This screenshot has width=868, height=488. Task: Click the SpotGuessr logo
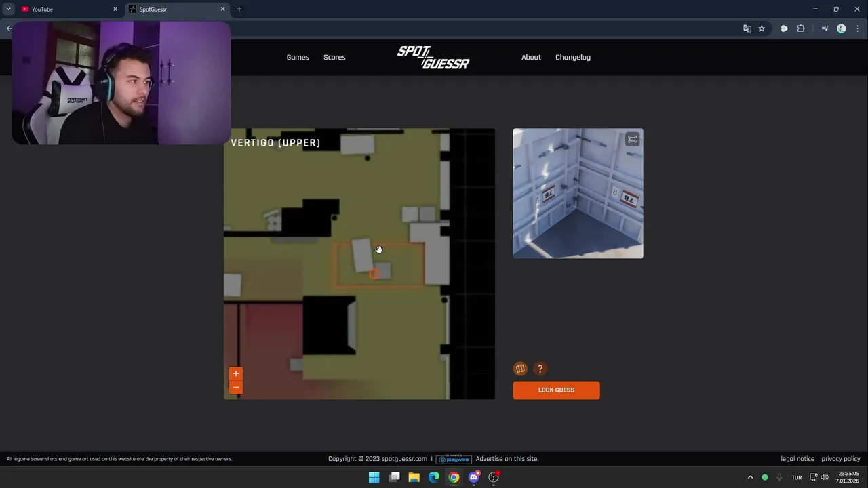433,58
